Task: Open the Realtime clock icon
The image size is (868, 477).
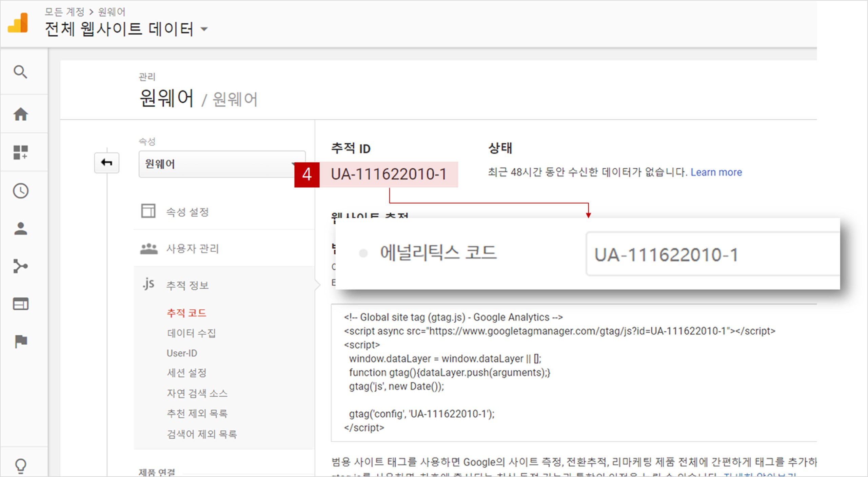Action: coord(20,191)
